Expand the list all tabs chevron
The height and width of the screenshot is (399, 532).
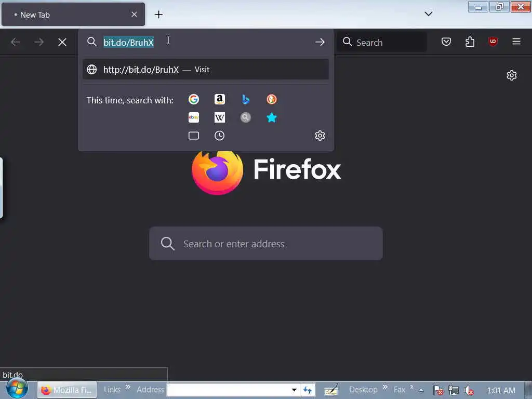click(429, 14)
